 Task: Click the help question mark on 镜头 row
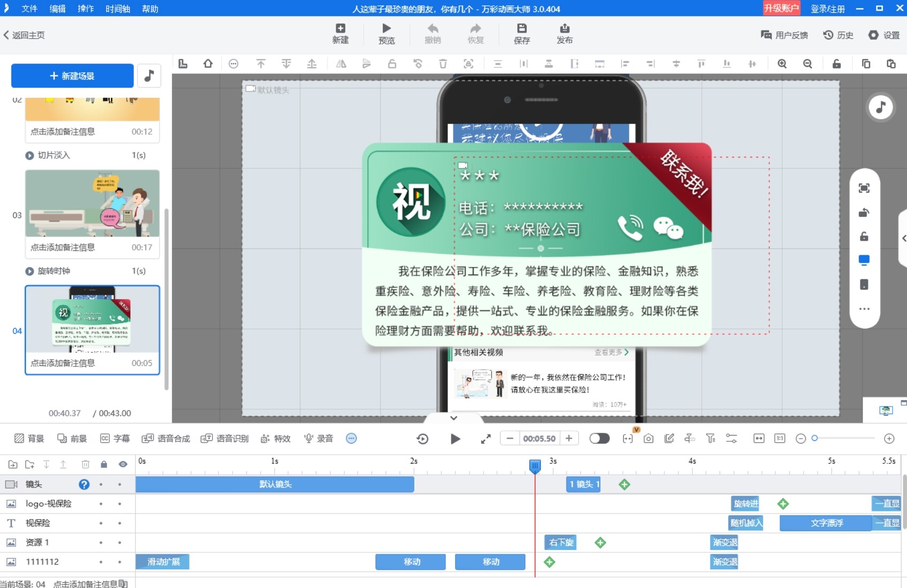click(84, 484)
